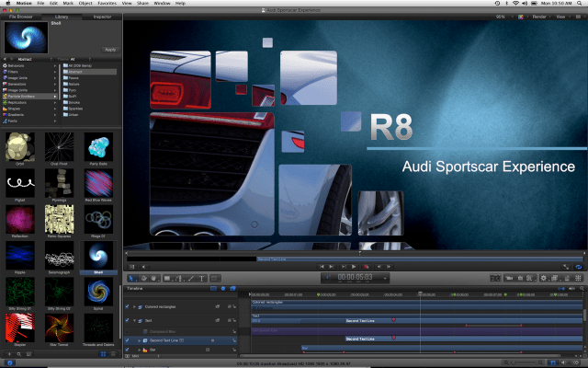Click the search magnifier below library
588x368 pixels.
(19, 353)
